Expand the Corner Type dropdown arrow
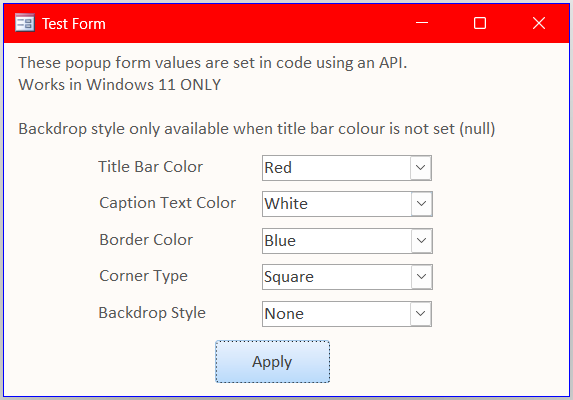Image resolution: width=573 pixels, height=400 pixels. (421, 277)
